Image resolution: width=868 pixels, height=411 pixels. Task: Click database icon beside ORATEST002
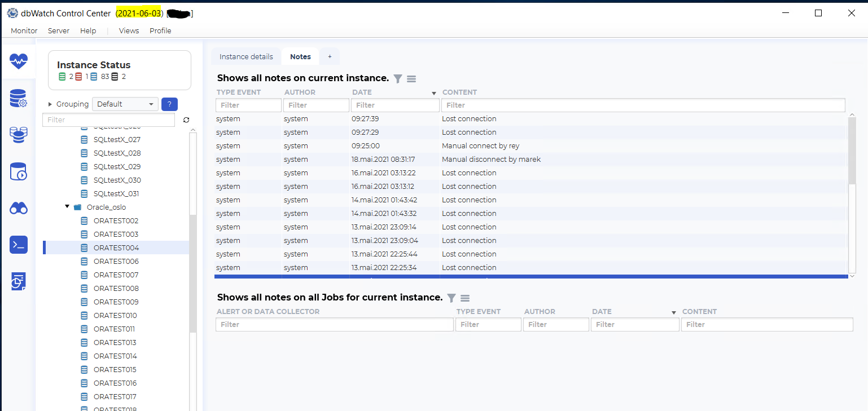tap(84, 221)
